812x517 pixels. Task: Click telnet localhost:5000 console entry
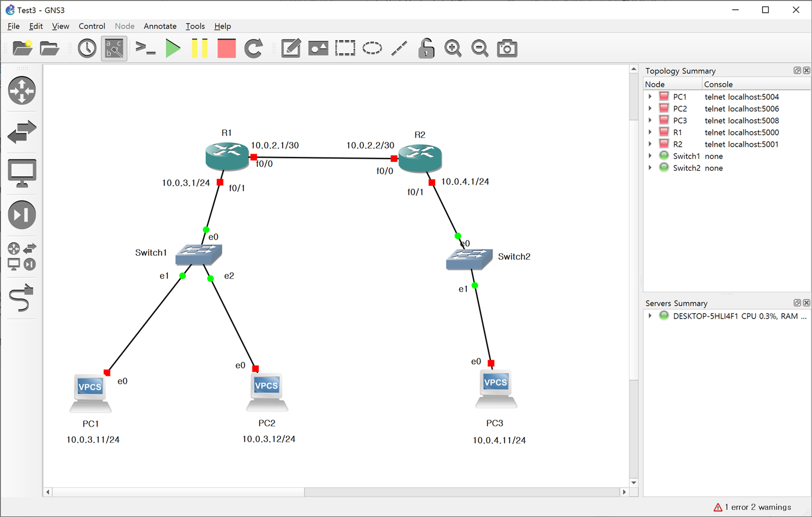pos(741,132)
